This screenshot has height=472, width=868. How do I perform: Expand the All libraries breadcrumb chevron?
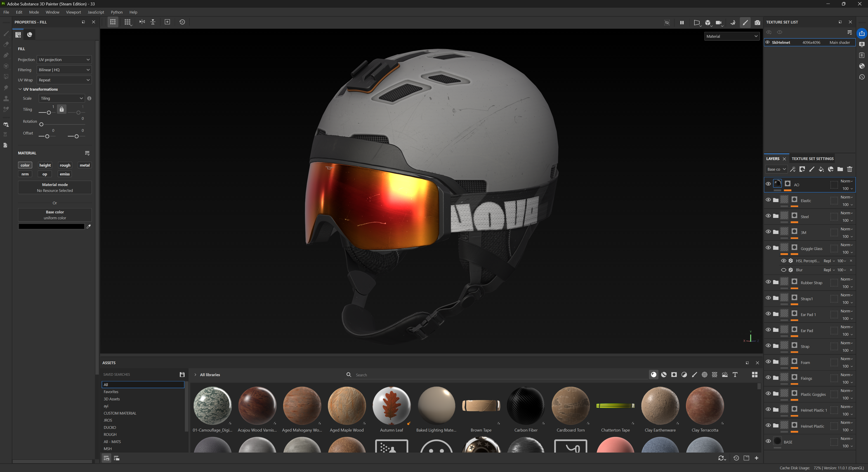(195, 375)
